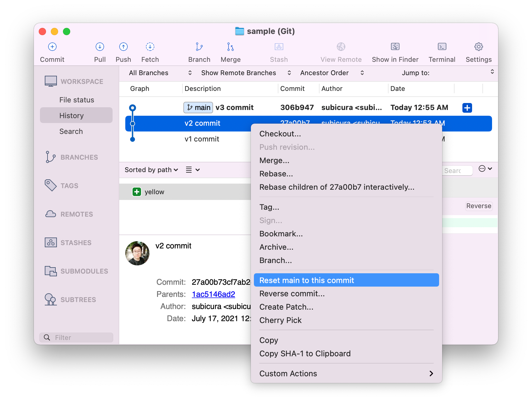
Task: Click the Fetch toolbar icon
Action: [x=150, y=47]
